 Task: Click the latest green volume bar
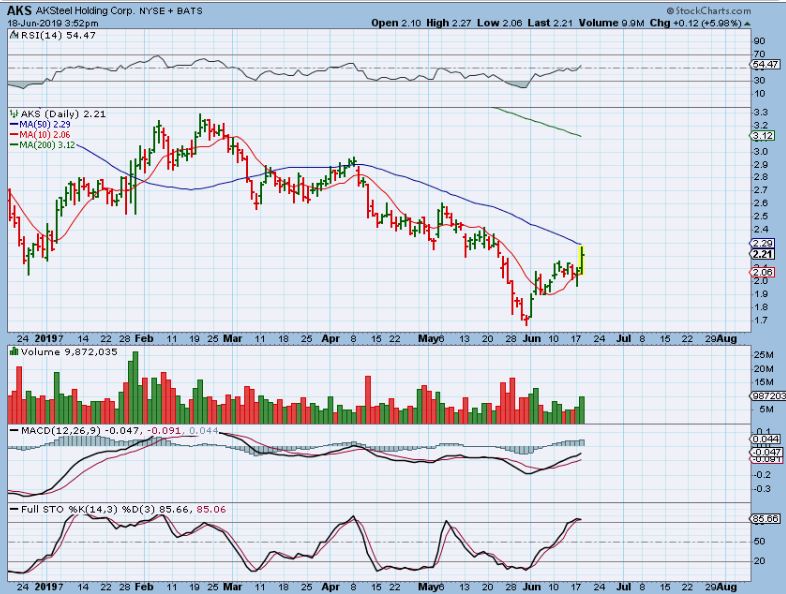[x=582, y=410]
